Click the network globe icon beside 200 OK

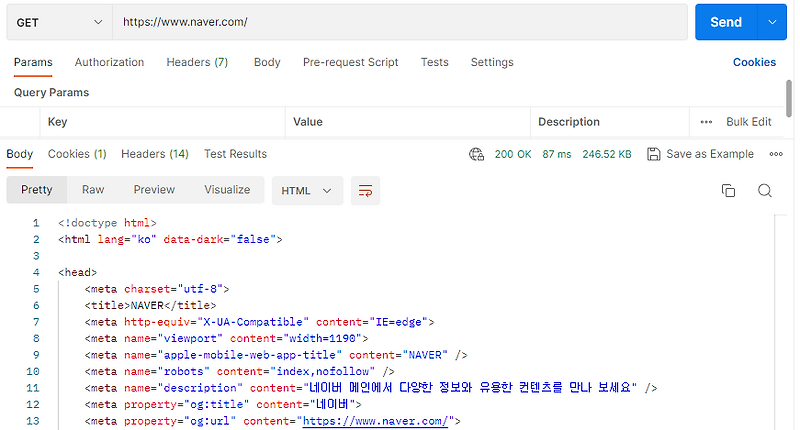tap(477, 154)
